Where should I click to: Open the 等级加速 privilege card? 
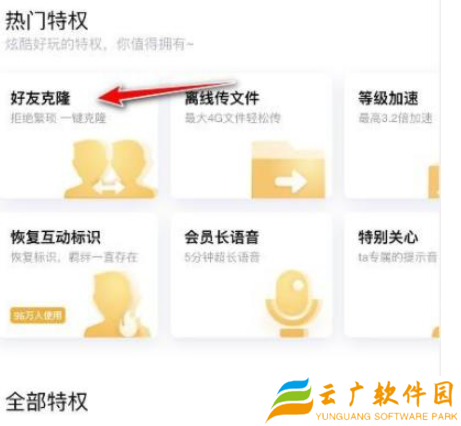[x=392, y=137]
